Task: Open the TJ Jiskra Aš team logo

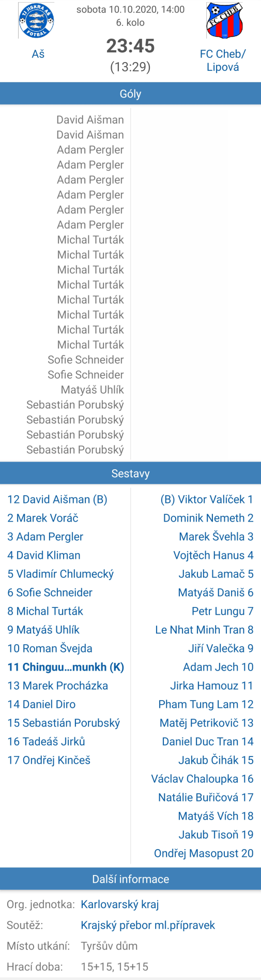Action: [x=36, y=21]
